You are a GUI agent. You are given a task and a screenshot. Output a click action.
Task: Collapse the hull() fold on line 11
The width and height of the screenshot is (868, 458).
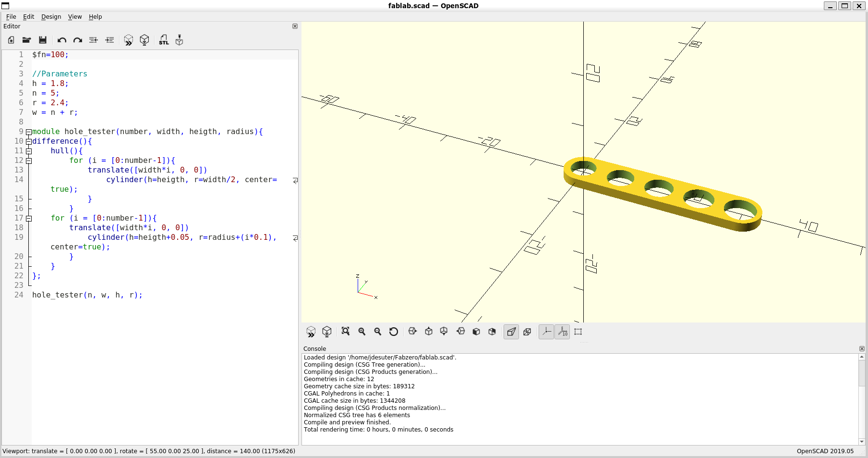click(x=29, y=151)
